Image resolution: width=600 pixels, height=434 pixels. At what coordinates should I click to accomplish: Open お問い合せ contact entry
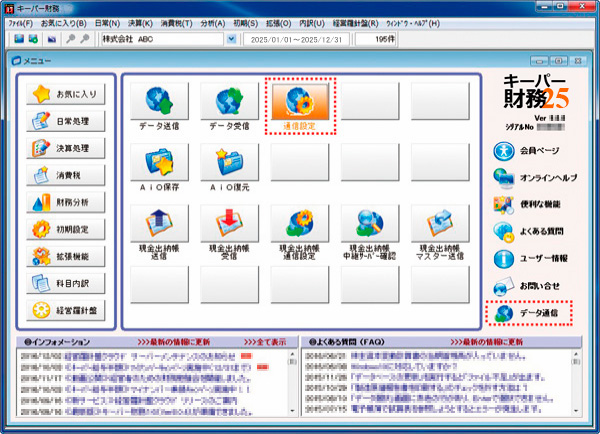526,286
